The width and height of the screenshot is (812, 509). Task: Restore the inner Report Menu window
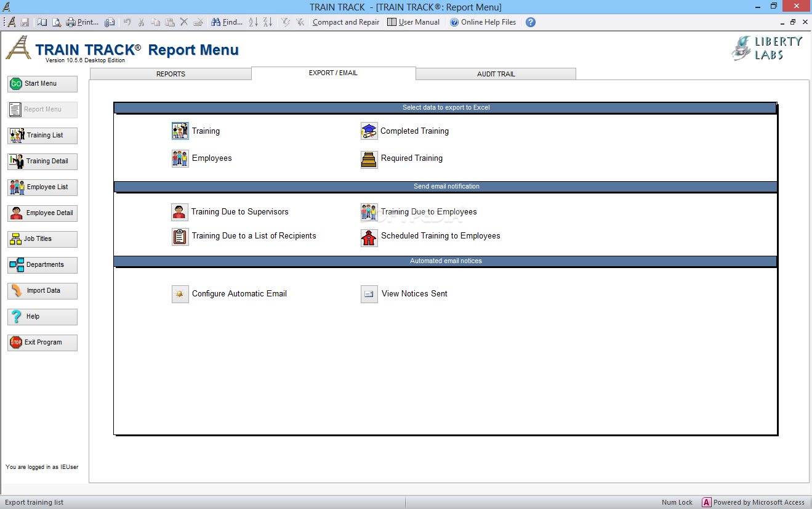tap(793, 22)
